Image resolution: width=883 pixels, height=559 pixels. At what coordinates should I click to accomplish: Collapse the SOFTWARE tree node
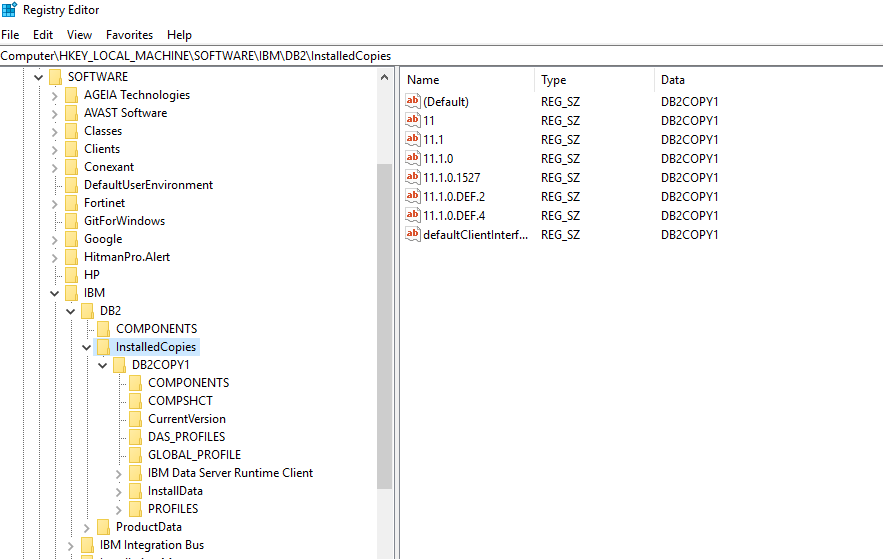tap(38, 77)
